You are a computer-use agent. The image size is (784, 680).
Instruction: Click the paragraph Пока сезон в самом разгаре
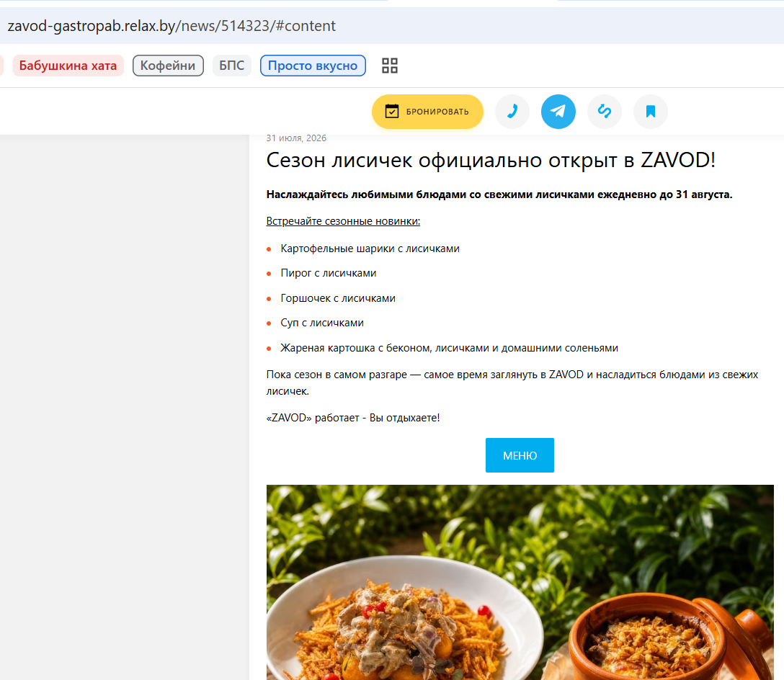pyautogui.click(x=512, y=382)
